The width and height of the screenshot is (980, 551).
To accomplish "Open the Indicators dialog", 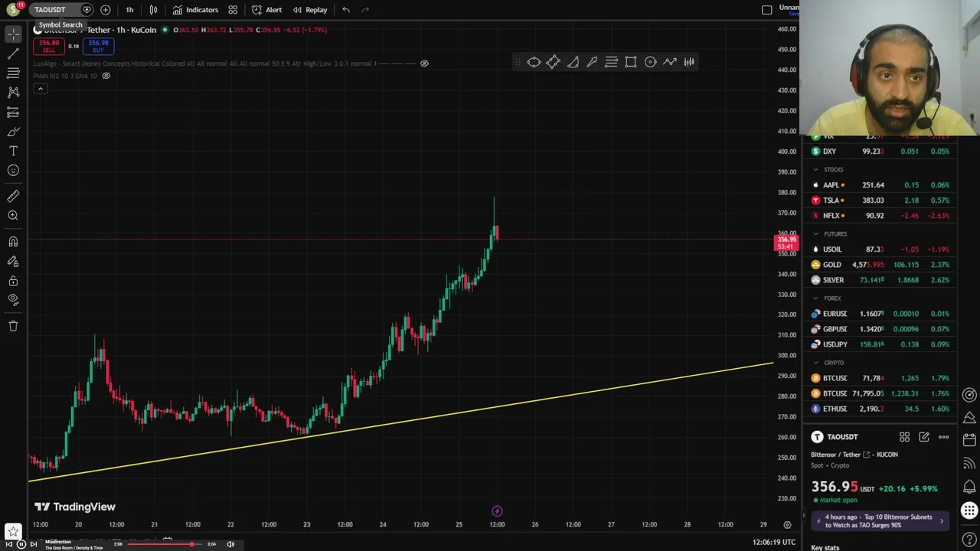I will click(195, 10).
